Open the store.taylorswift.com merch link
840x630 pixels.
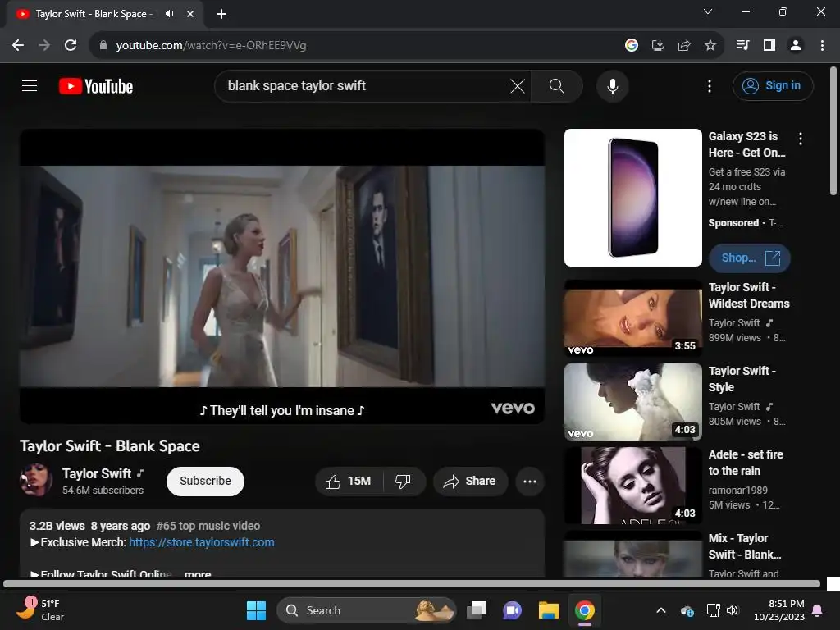tap(202, 542)
